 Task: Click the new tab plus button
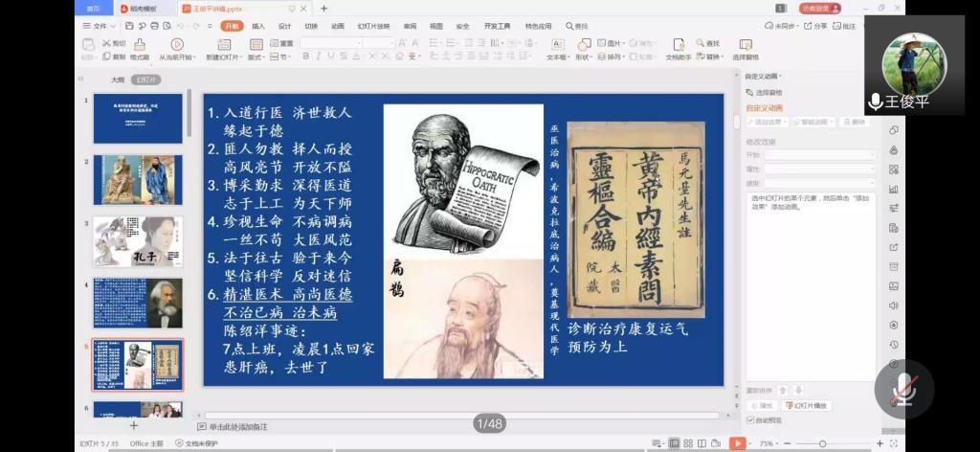(x=323, y=8)
